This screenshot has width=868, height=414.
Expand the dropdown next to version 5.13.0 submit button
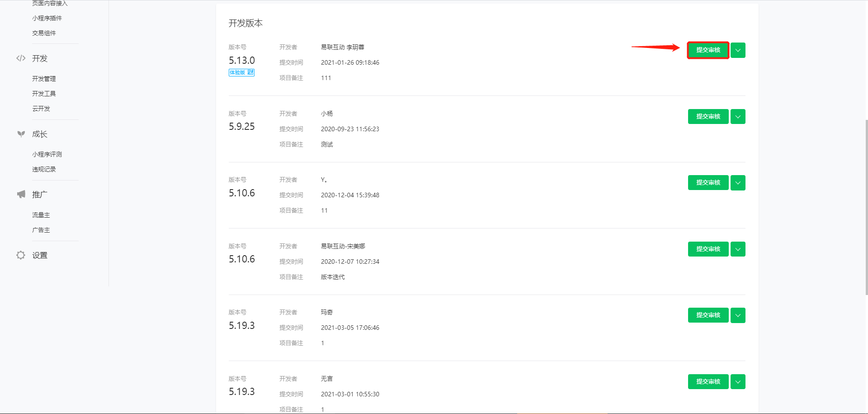pyautogui.click(x=737, y=50)
